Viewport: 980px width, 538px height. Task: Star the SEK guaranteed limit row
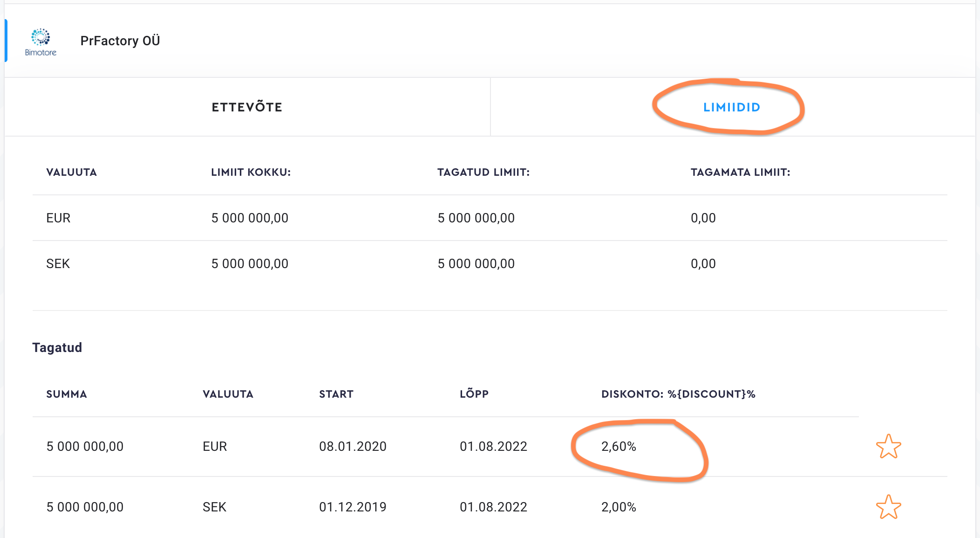click(888, 507)
